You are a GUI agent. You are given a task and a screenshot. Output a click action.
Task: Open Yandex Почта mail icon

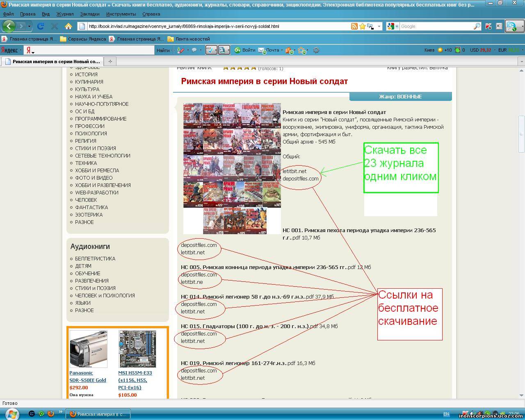261,50
